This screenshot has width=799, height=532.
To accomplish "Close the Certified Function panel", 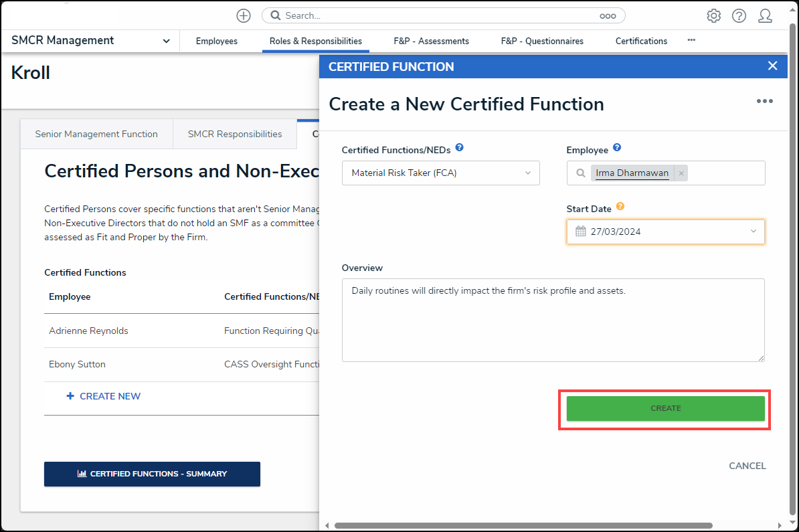I will pos(772,66).
